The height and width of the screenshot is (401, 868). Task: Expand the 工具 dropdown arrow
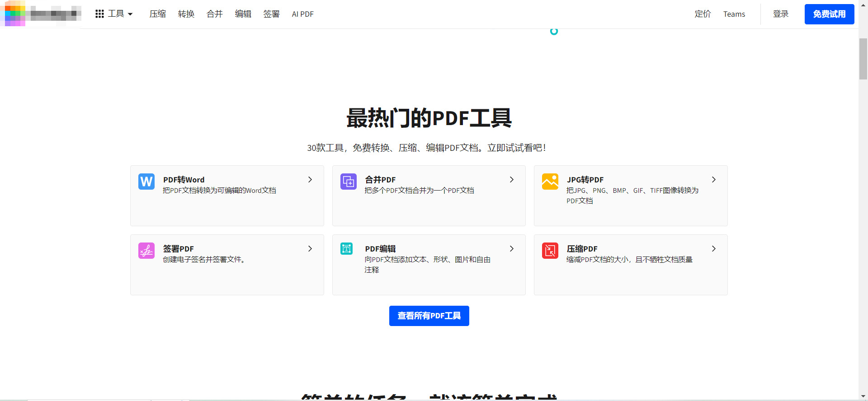coord(131,14)
